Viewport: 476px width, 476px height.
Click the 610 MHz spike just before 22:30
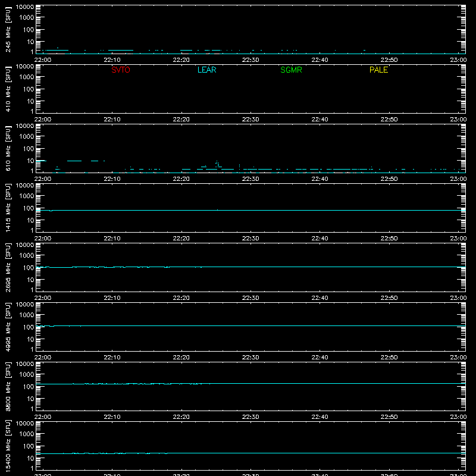click(240, 166)
